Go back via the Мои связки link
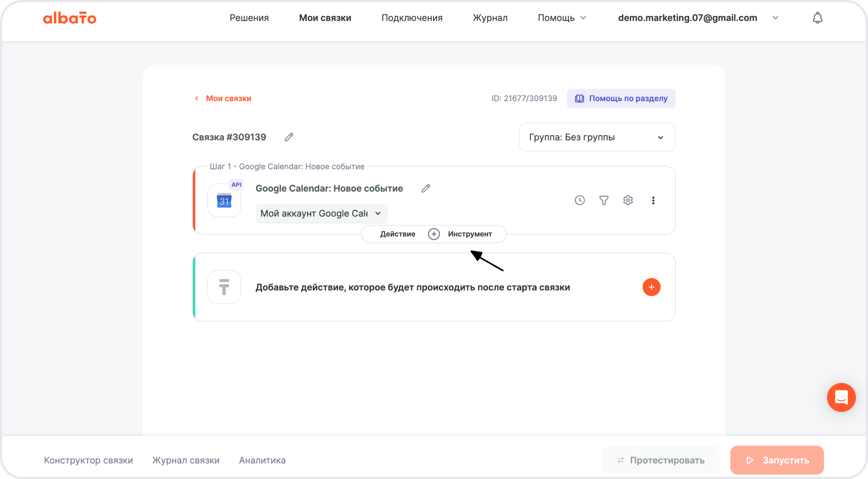 tap(228, 98)
